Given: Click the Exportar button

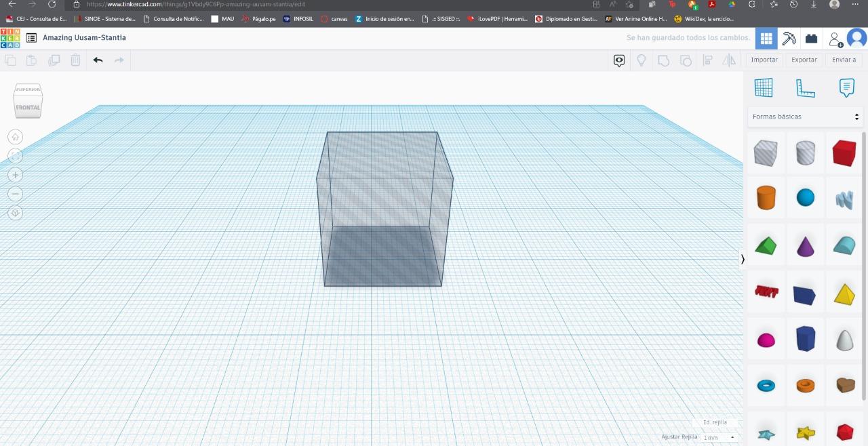Looking at the screenshot, I should (804, 60).
